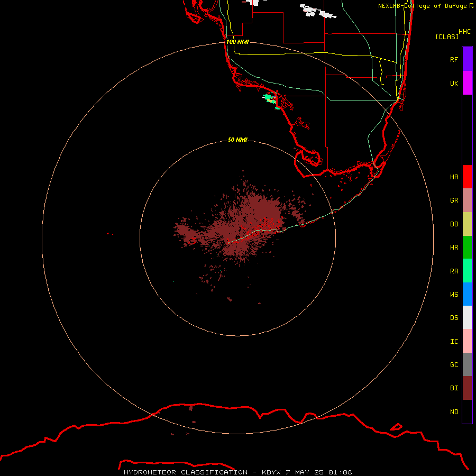Image resolution: width=476 pixels, height=476 pixels.
Task: Click the "GC" legend label
Action: point(454,365)
